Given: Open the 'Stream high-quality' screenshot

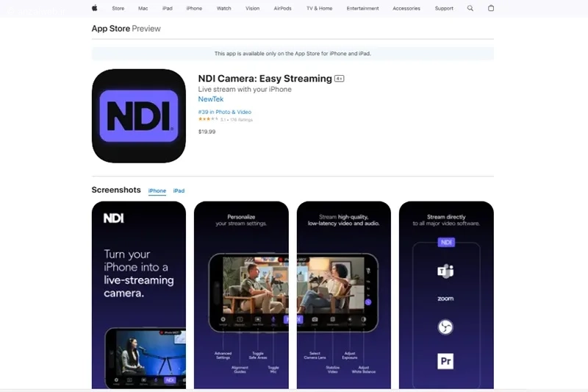Looking at the screenshot, I should click(344, 295).
